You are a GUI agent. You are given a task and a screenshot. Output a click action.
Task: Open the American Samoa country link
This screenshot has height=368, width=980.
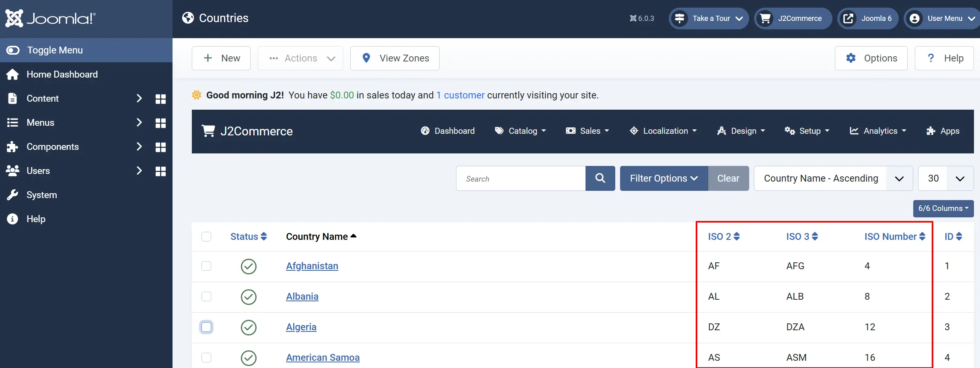tap(323, 358)
